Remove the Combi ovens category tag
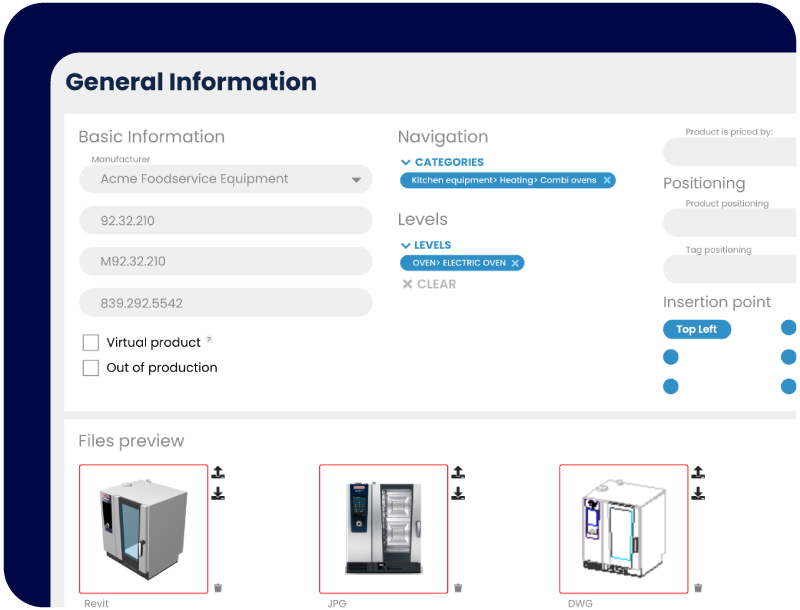 point(607,180)
